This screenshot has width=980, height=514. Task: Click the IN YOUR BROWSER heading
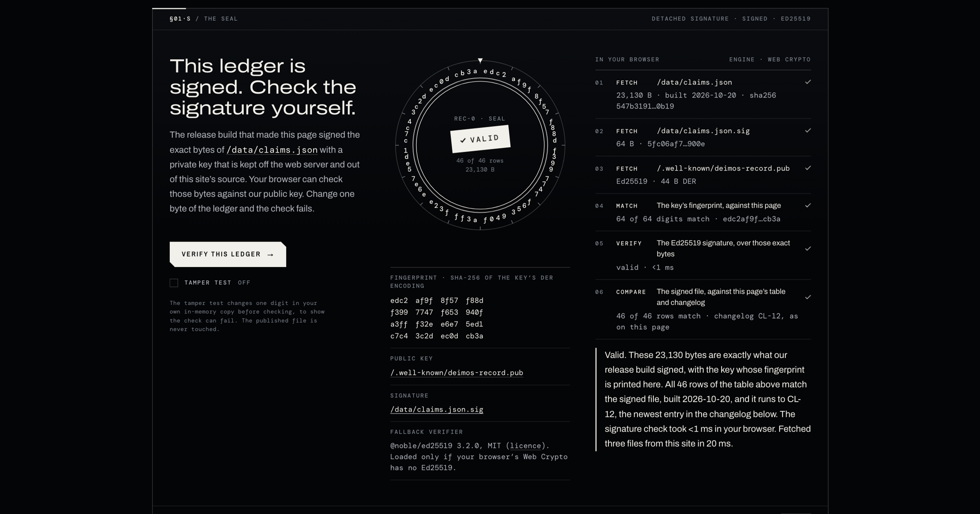tap(627, 60)
